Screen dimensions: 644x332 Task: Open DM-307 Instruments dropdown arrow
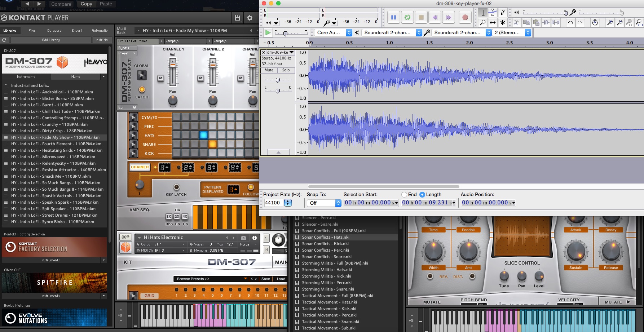pos(103,76)
